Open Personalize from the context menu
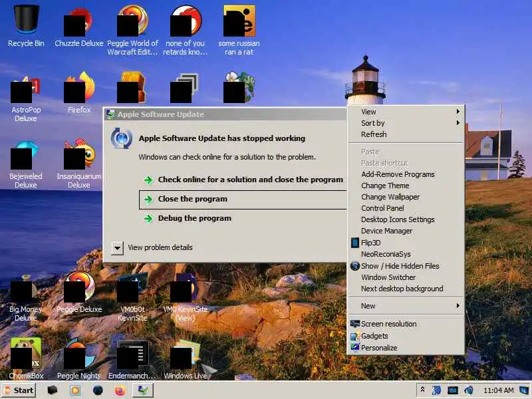This screenshot has height=399, width=532. (406, 348)
